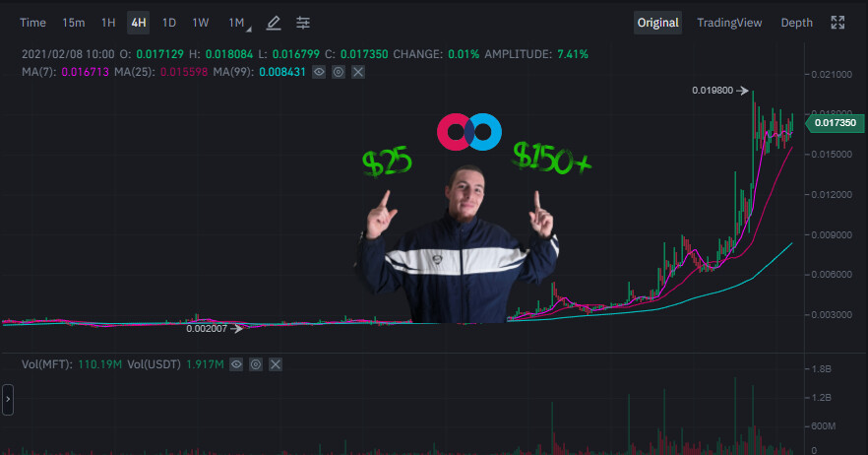This screenshot has height=455, width=868.
Task: Toggle MA lines visibility eye icon
Action: (319, 72)
